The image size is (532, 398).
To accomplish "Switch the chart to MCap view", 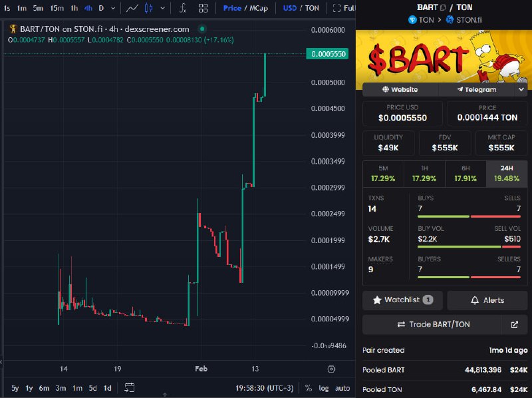I will (259, 8).
